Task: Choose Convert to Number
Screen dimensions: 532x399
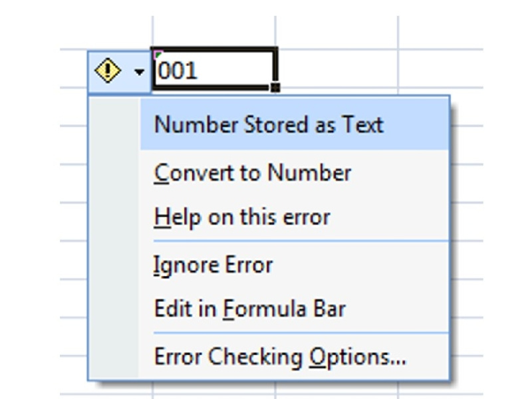Action: (x=253, y=174)
